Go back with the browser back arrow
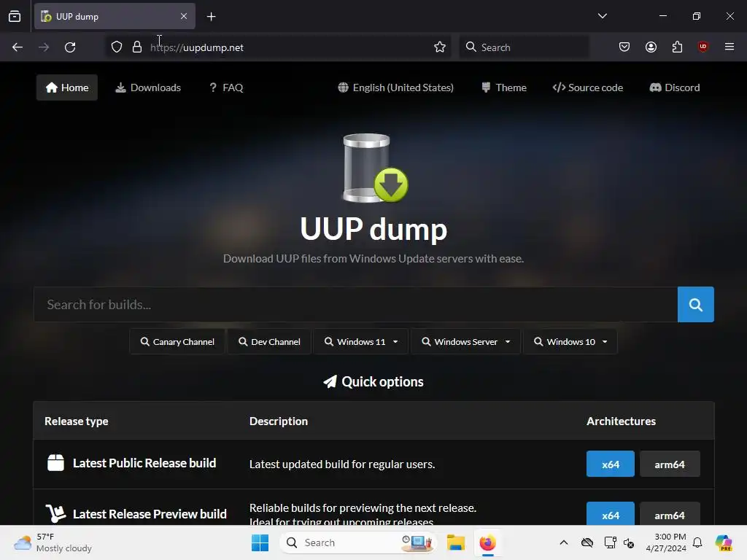The width and height of the screenshot is (747, 560). [x=18, y=47]
